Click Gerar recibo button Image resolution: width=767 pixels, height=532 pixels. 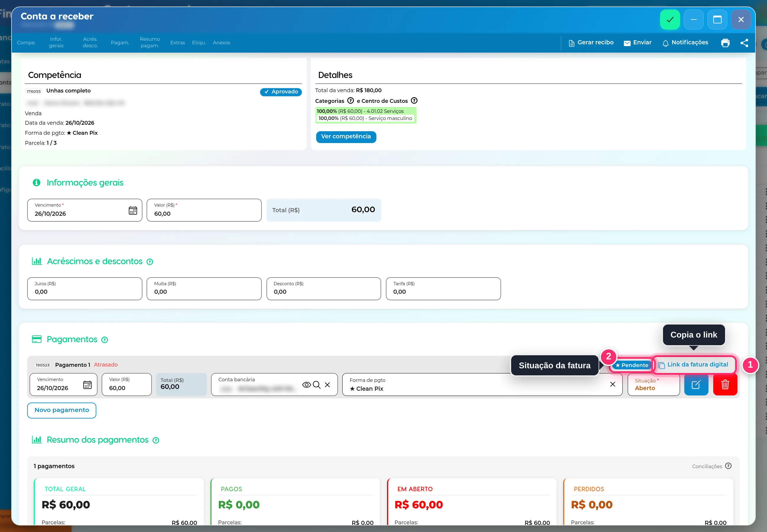[591, 43]
